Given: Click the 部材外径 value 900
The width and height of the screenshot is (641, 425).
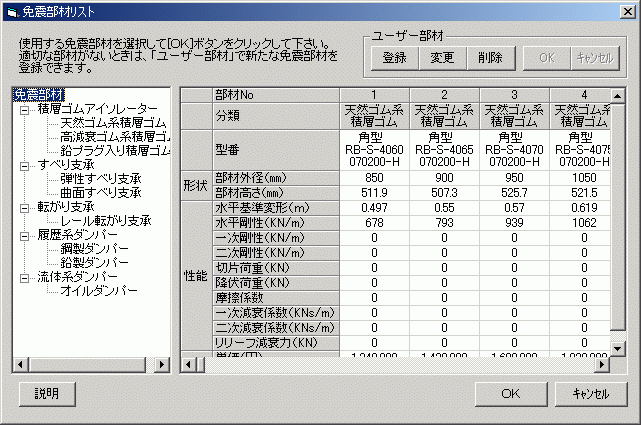Looking at the screenshot, I should click(444, 178).
